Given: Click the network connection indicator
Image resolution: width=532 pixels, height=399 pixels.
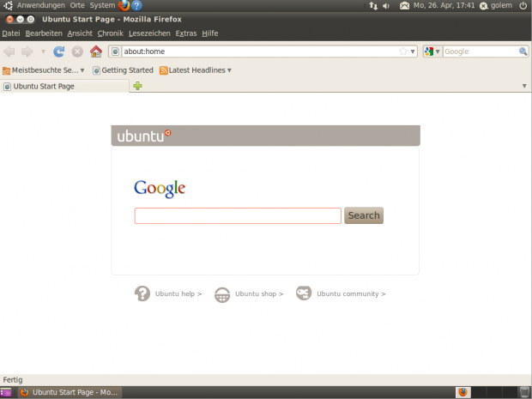Looking at the screenshot, I should tap(373, 6).
